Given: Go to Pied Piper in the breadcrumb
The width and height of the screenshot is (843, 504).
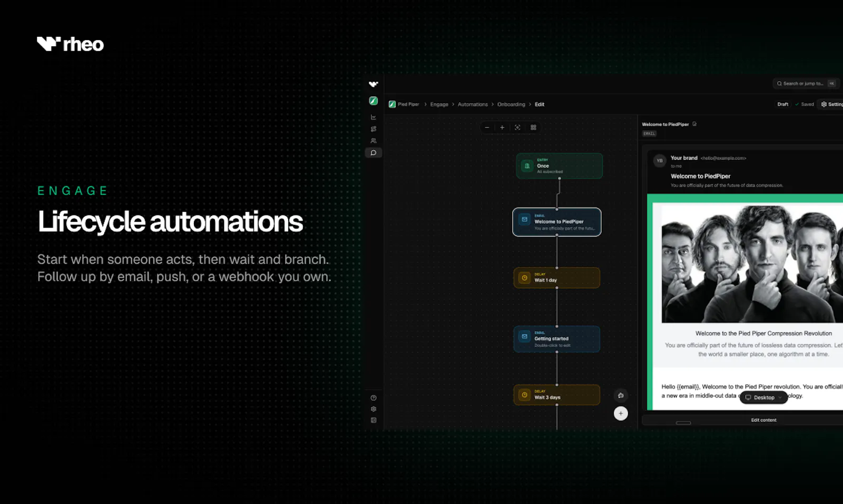Looking at the screenshot, I should click(404, 104).
